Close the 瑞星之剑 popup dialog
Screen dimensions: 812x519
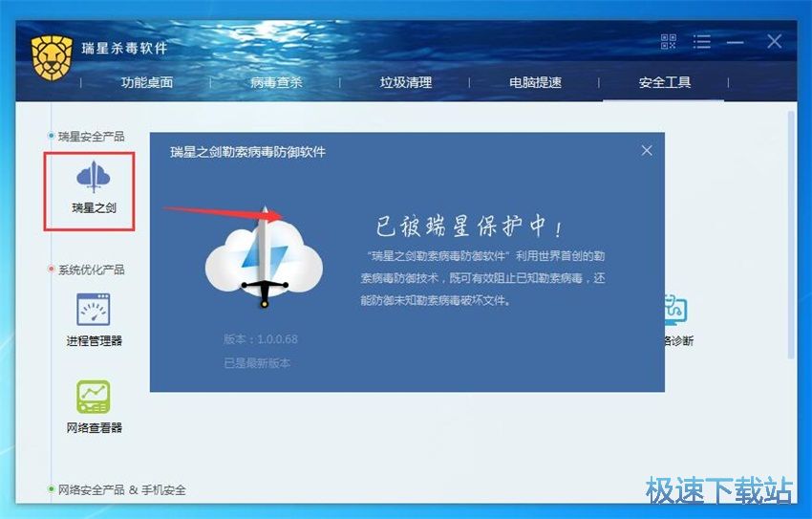pos(647,150)
